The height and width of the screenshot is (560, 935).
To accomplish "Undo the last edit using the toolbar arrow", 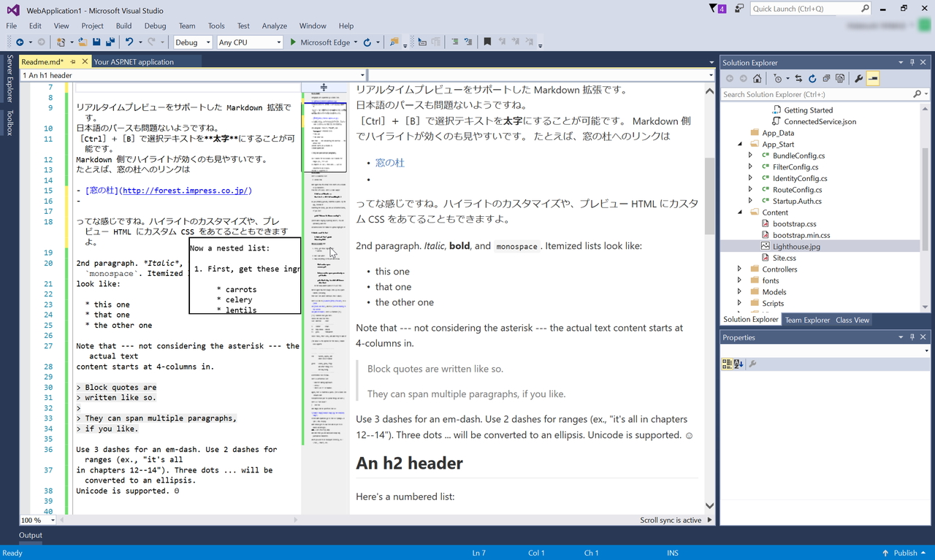I will 129,42.
